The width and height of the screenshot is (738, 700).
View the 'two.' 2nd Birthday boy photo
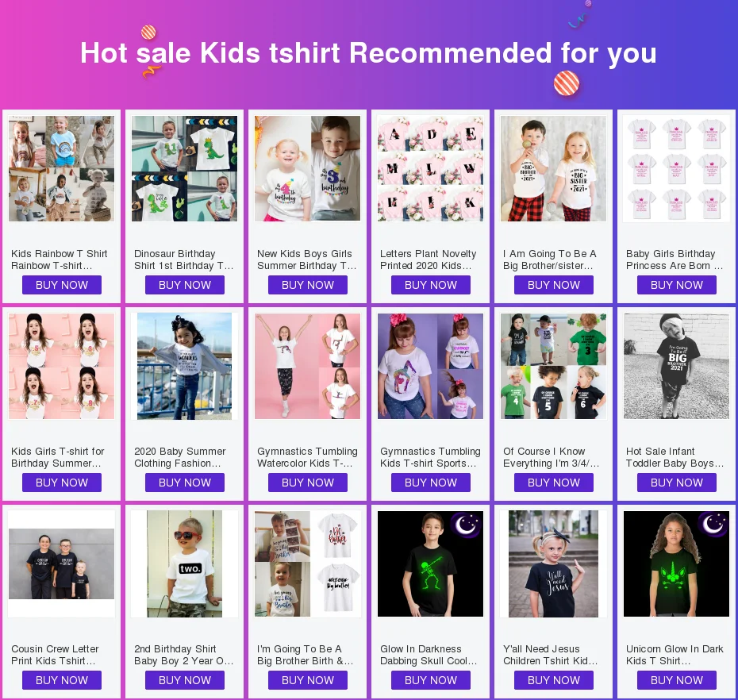(x=184, y=564)
